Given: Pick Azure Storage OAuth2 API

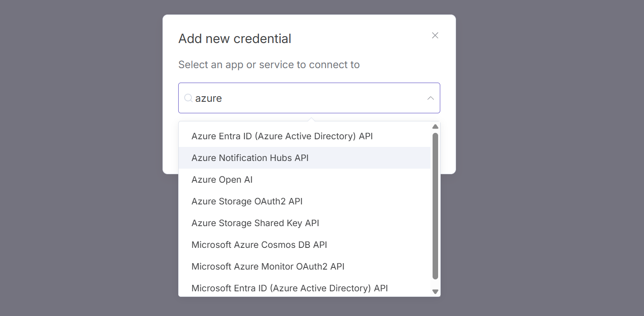Looking at the screenshot, I should tap(305, 201).
